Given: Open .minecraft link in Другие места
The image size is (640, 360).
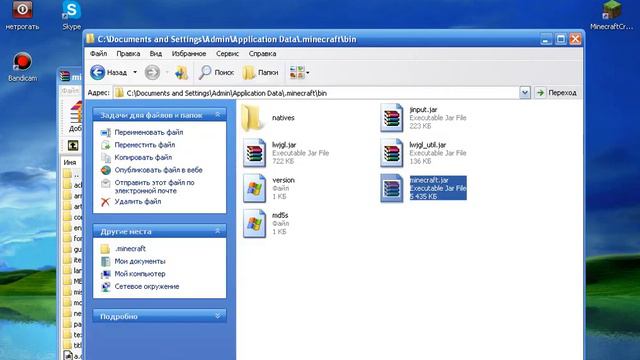Looking at the screenshot, I should 130,249.
